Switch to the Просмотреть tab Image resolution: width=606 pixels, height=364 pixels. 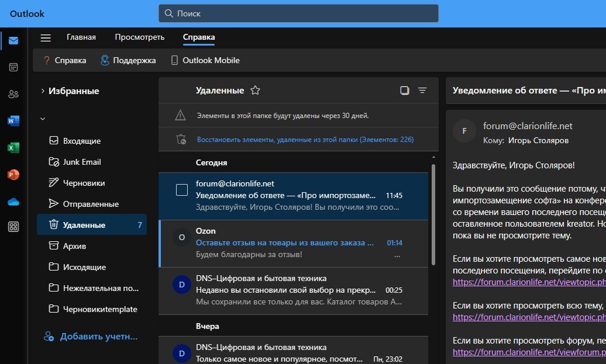pos(140,37)
